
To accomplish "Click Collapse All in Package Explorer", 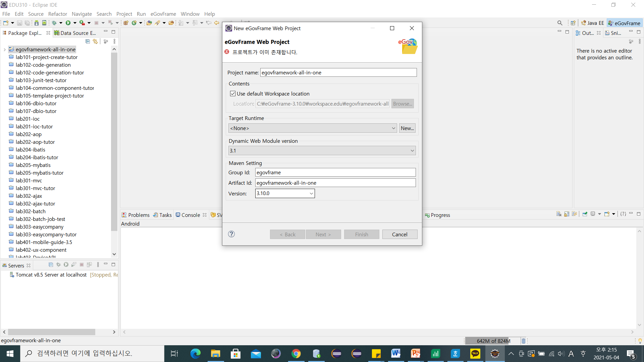I will pyautogui.click(x=88, y=41).
